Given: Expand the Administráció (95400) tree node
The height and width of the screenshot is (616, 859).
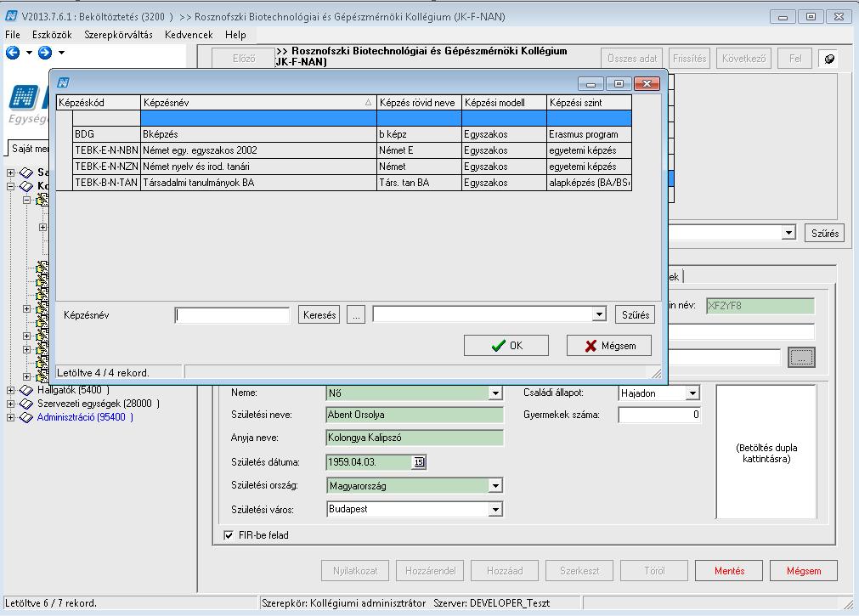Looking at the screenshot, I should tap(10, 418).
